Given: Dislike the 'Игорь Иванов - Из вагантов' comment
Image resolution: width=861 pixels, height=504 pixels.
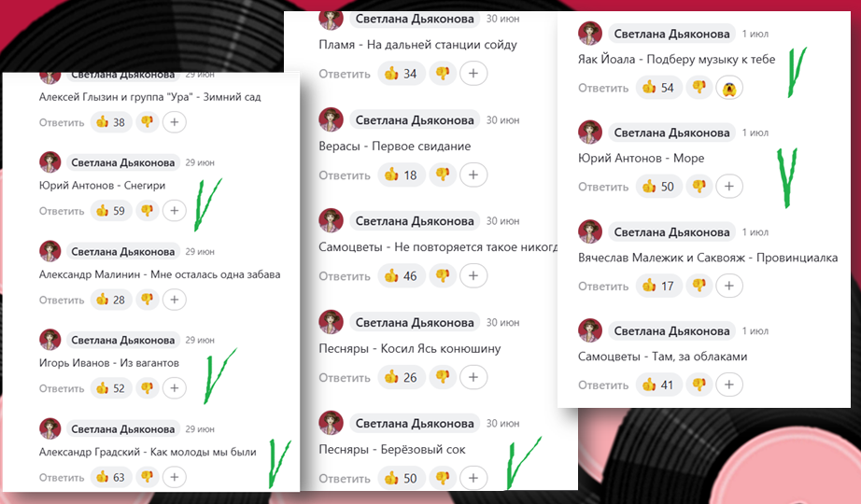Looking at the screenshot, I should tap(148, 388).
